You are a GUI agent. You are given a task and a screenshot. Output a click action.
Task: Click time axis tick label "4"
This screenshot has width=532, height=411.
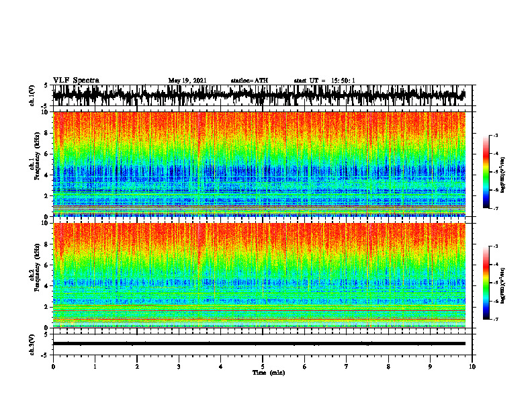(x=221, y=367)
